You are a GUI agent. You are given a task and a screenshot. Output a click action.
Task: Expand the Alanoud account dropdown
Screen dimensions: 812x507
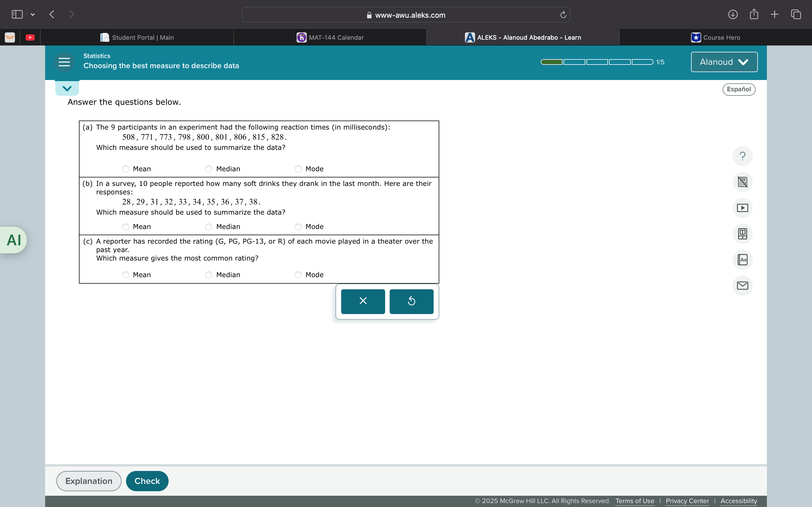tap(724, 62)
